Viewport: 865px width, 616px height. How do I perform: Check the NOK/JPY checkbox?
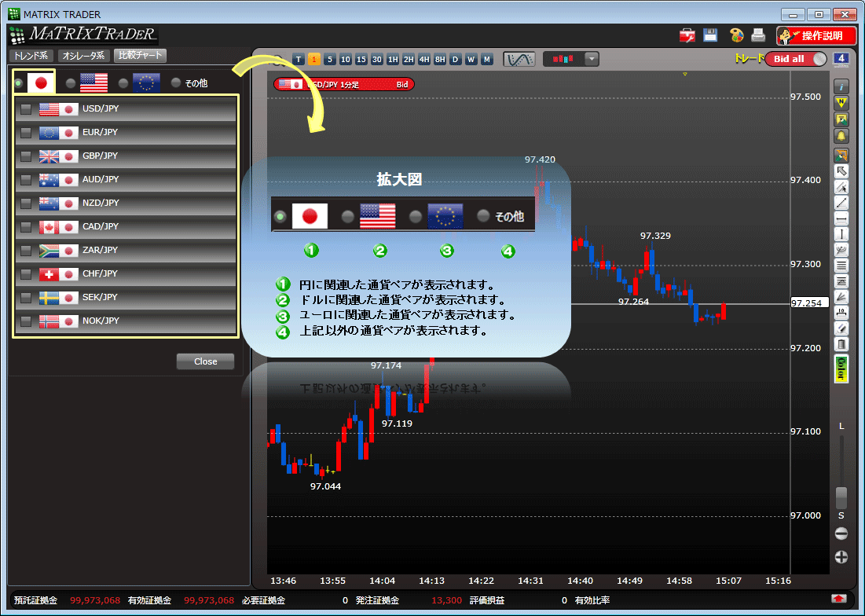[x=25, y=321]
